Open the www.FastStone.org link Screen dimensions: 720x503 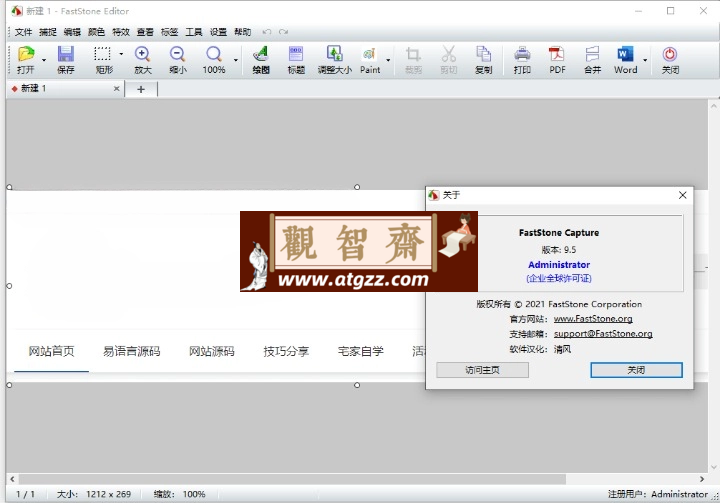tap(593, 318)
